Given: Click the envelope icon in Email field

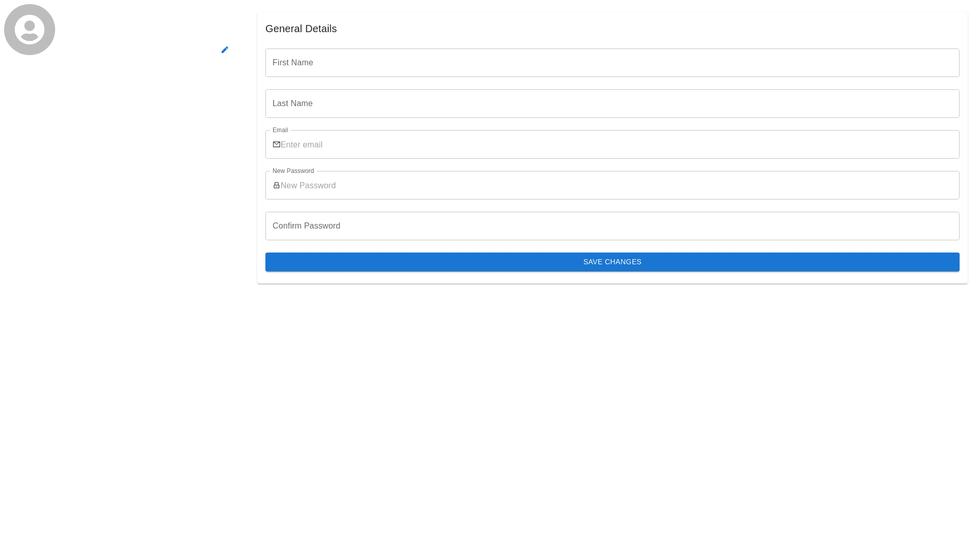Looking at the screenshot, I should pos(277,144).
